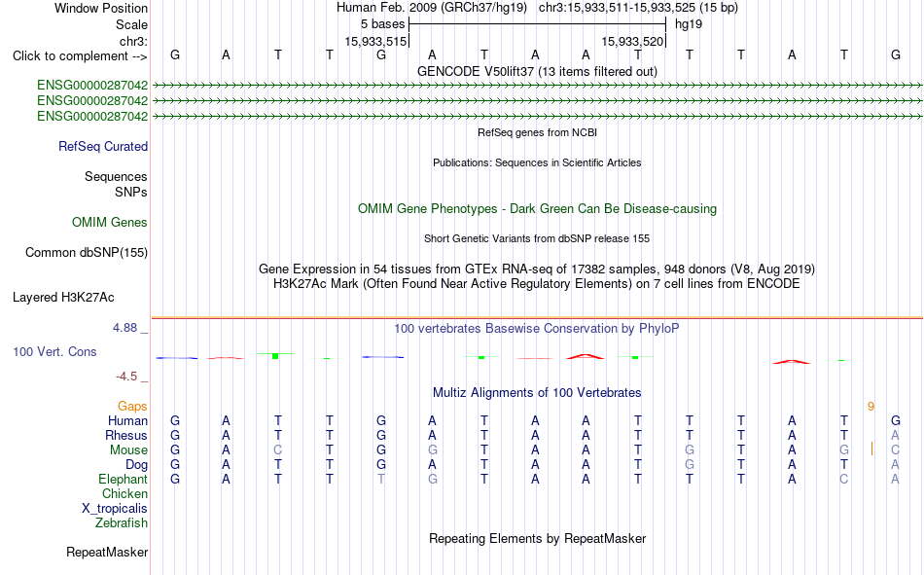924x575 pixels.
Task: Click the orange 'Gaps' row label
Action: point(132,407)
